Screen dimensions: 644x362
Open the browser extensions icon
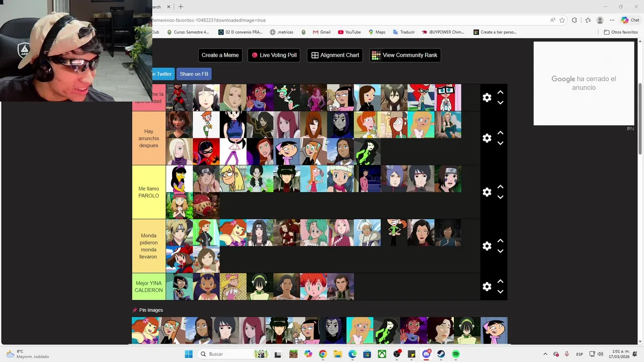tap(575, 20)
